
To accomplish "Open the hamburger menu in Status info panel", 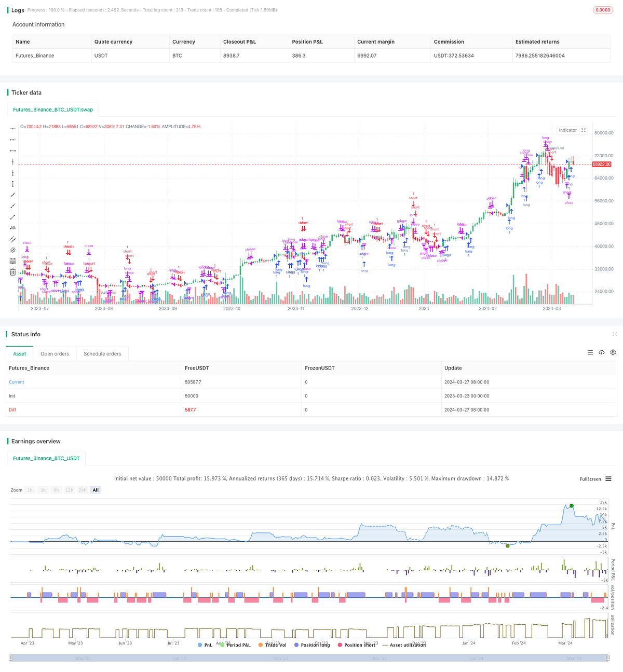I will [590, 352].
